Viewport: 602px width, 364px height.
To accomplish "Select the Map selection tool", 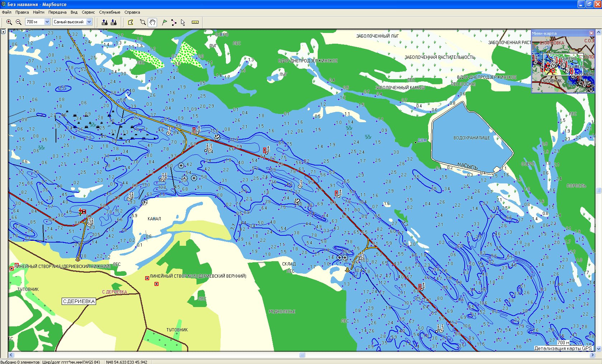I will [131, 22].
